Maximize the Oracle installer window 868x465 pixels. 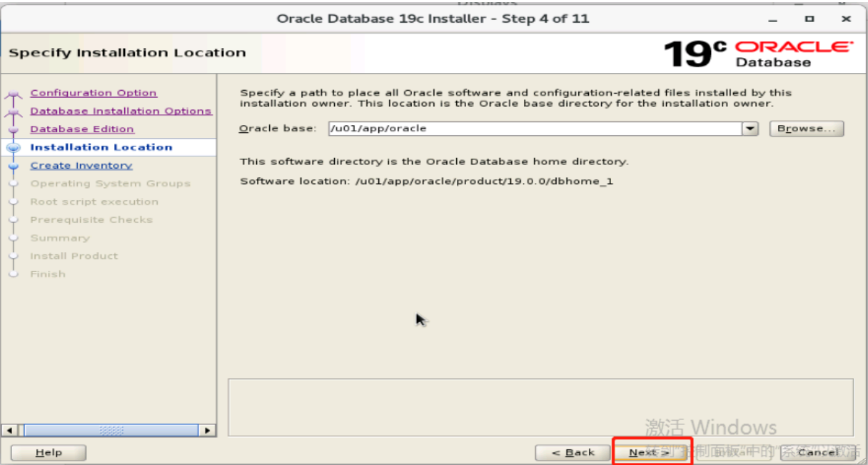click(809, 19)
